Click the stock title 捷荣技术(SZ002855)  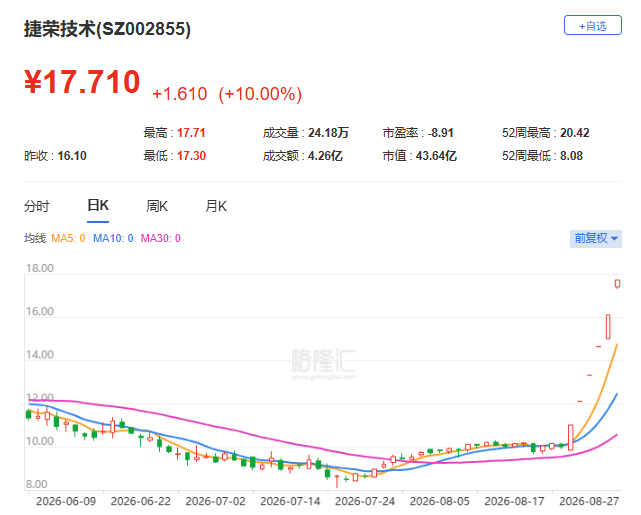point(107,29)
